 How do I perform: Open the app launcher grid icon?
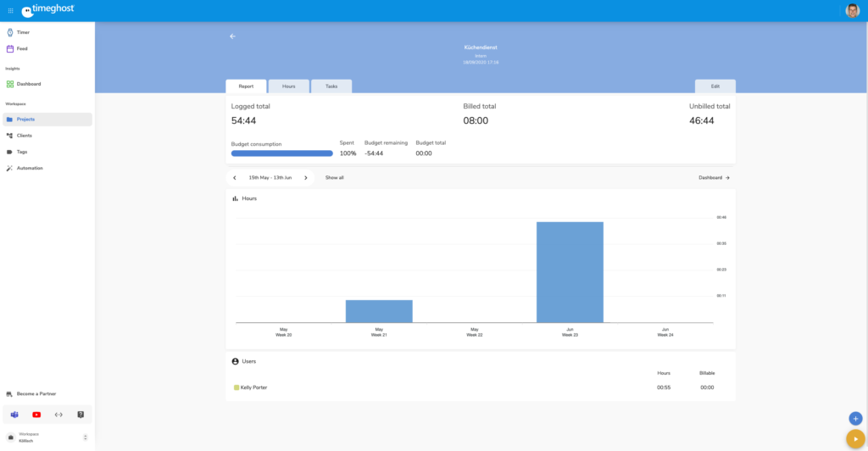pos(10,10)
